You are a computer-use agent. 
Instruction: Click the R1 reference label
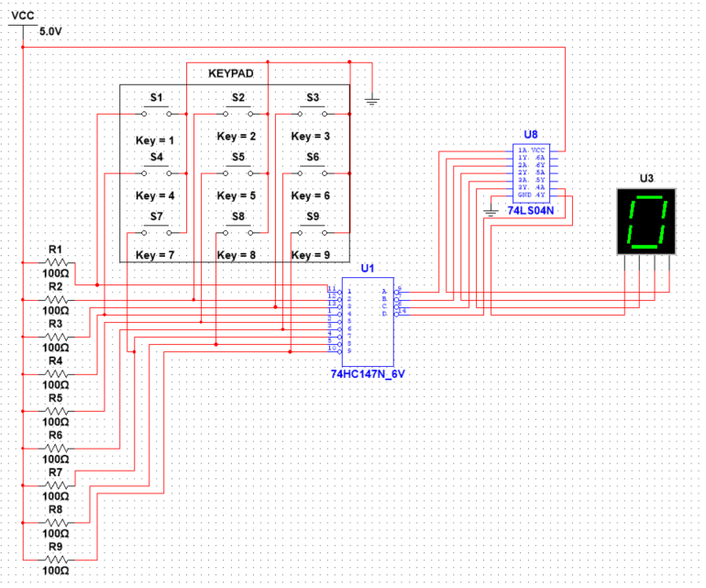point(55,250)
